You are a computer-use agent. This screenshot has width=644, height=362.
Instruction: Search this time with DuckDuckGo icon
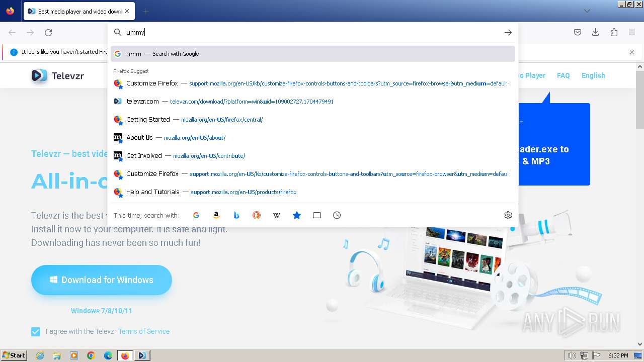click(257, 215)
